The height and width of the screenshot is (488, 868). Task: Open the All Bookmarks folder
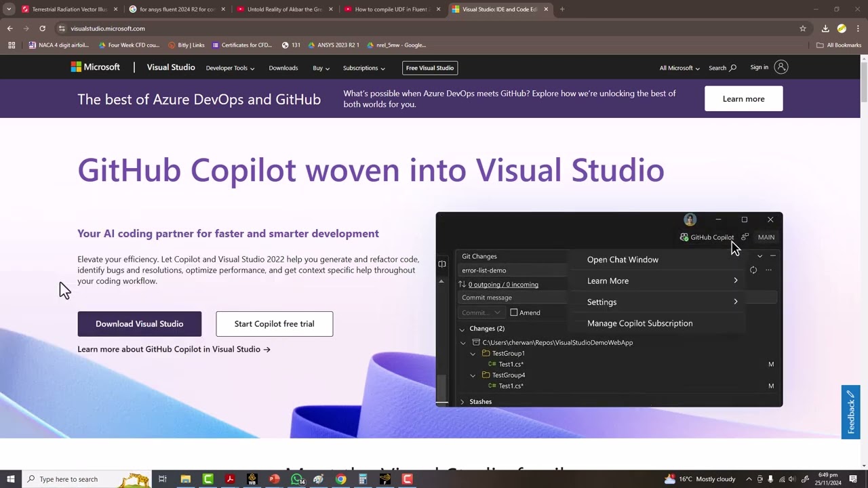839,45
